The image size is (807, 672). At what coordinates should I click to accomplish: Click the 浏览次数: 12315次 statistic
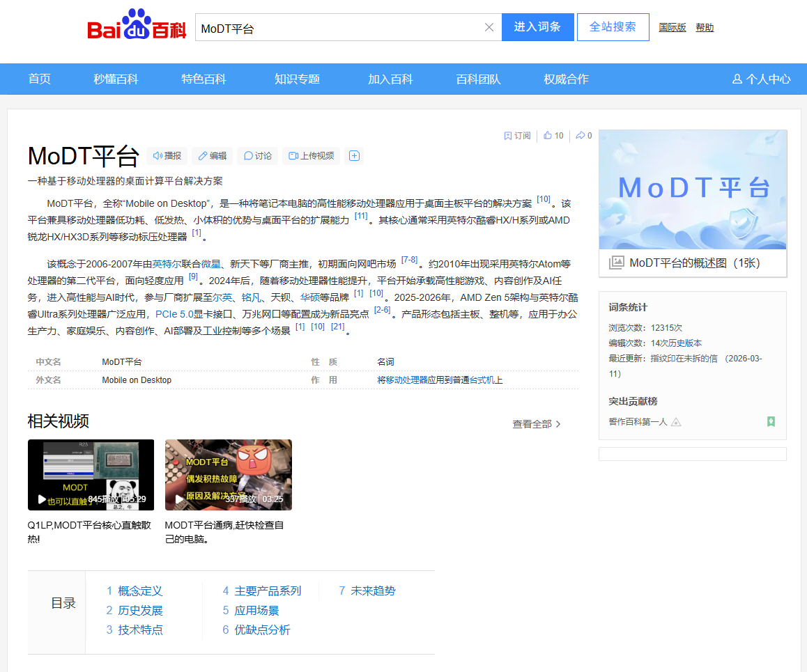[645, 328]
